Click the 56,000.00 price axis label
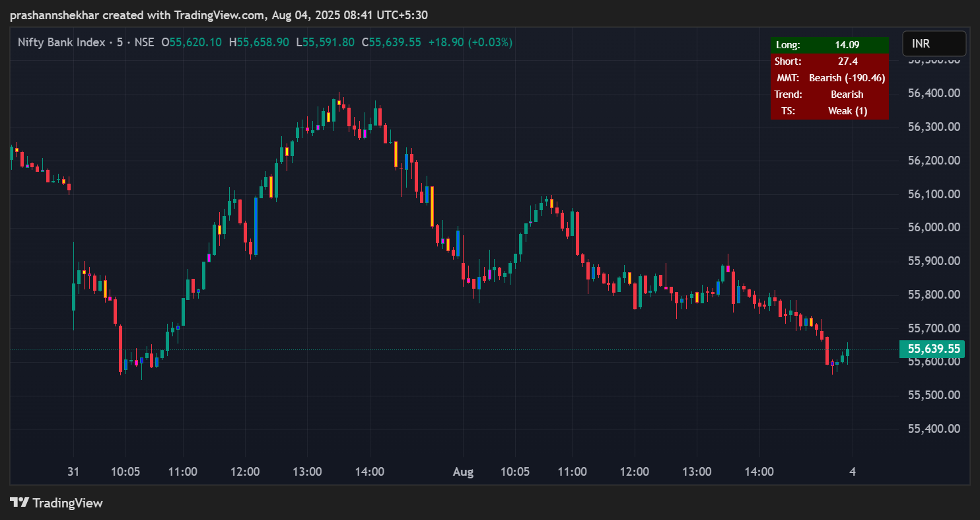 point(933,227)
